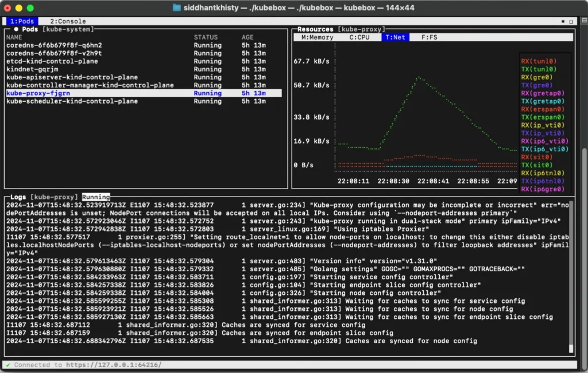Click the Running badge in Logs header
The width and height of the screenshot is (588, 373).
click(96, 197)
